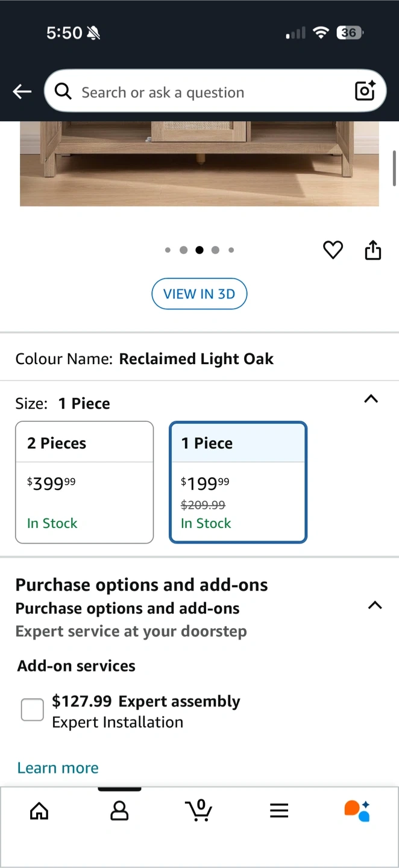Screen dimensions: 399x868
Task: Go to Home tab icon
Action: (x=39, y=811)
